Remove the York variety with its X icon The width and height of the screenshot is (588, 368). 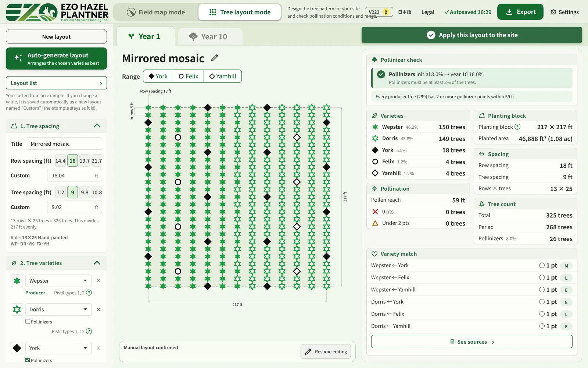pyautogui.click(x=98, y=348)
